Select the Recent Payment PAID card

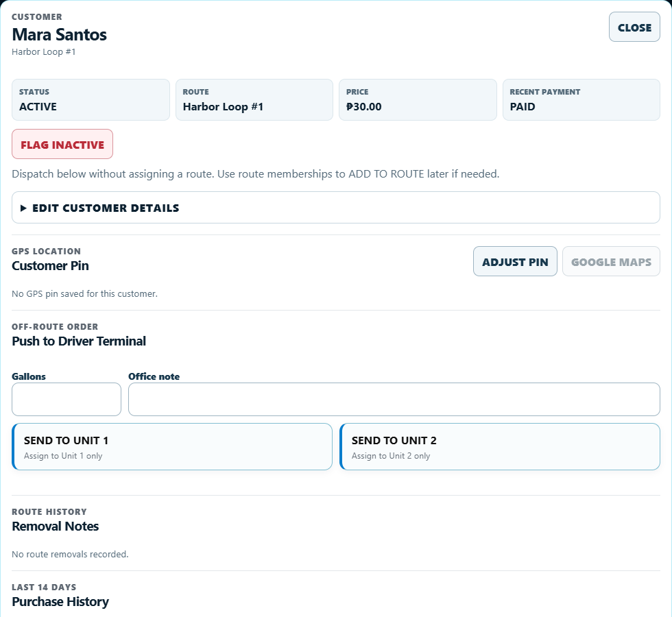581,99
